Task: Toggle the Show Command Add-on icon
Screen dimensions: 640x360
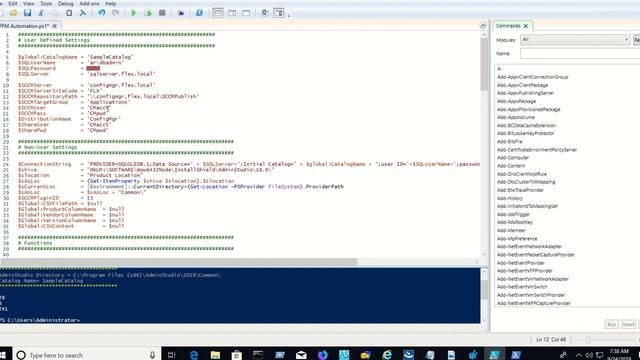Action: [278, 13]
